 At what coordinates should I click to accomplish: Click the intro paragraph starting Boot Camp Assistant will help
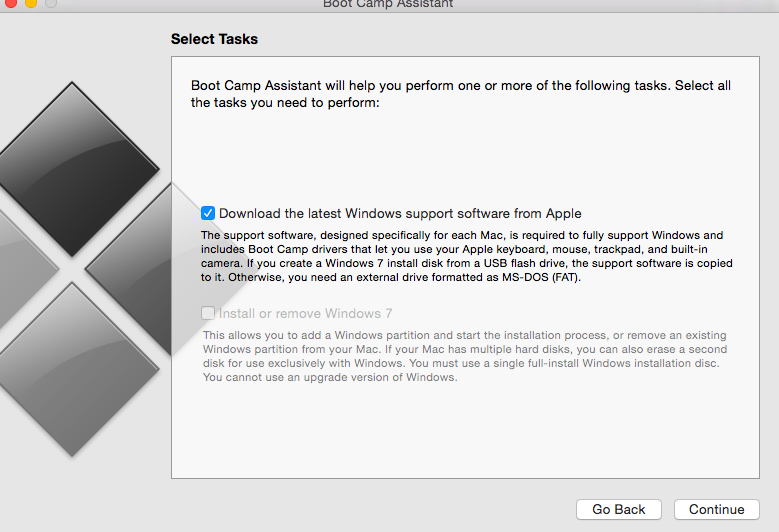(x=461, y=94)
